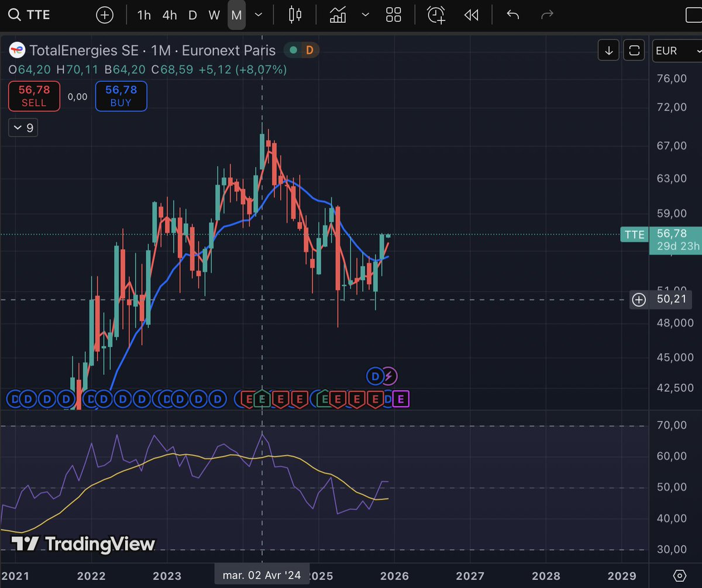Click the plus button beside the 50,21 label
This screenshot has height=588, width=702.
[639, 300]
